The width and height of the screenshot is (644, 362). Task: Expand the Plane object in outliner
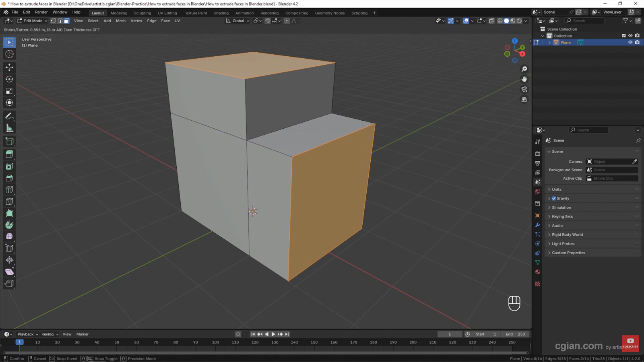point(549,43)
